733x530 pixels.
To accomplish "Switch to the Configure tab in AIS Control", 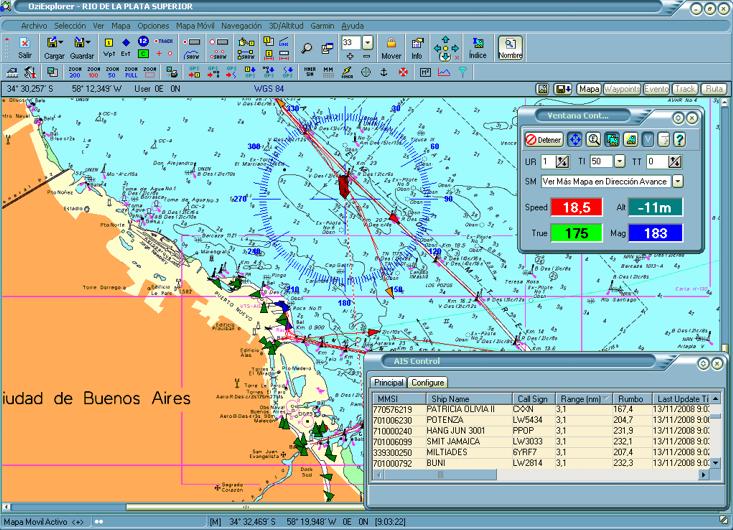I will click(427, 382).
